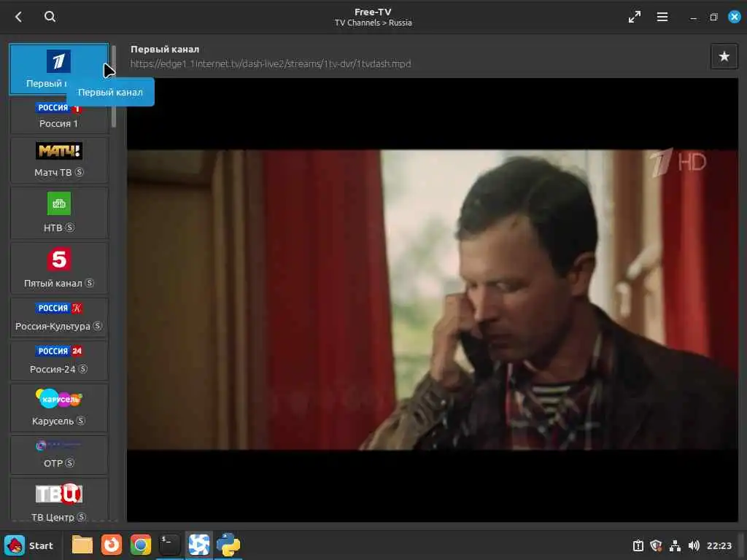Click the ТВ Центр label
The width and height of the screenshot is (747, 560).
pyautogui.click(x=53, y=517)
